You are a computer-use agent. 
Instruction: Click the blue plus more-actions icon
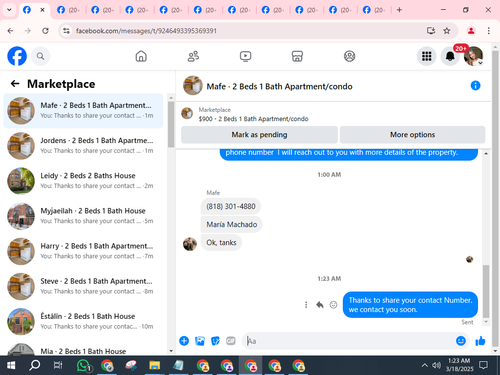coord(184,341)
